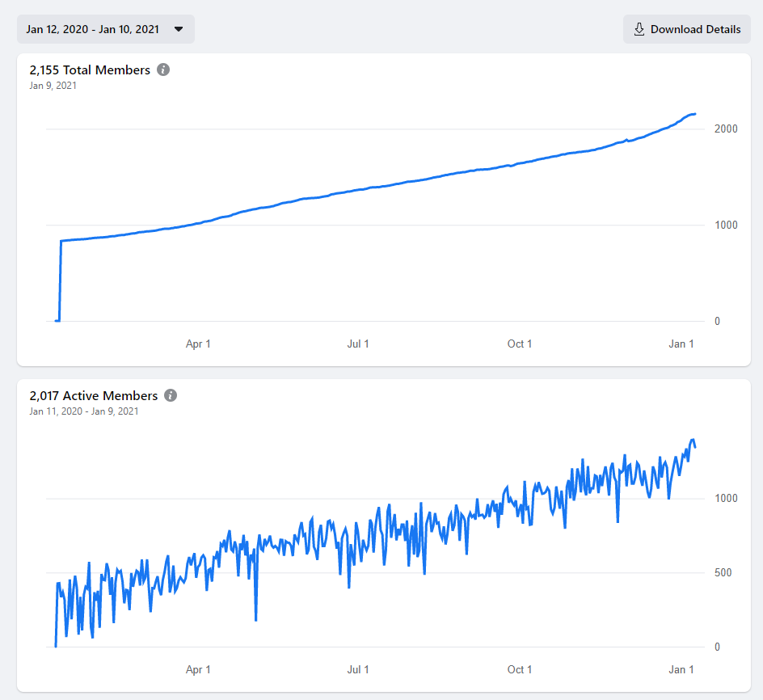Click the Oct 1 label on Active Members chart
This screenshot has width=763, height=700.
520,669
